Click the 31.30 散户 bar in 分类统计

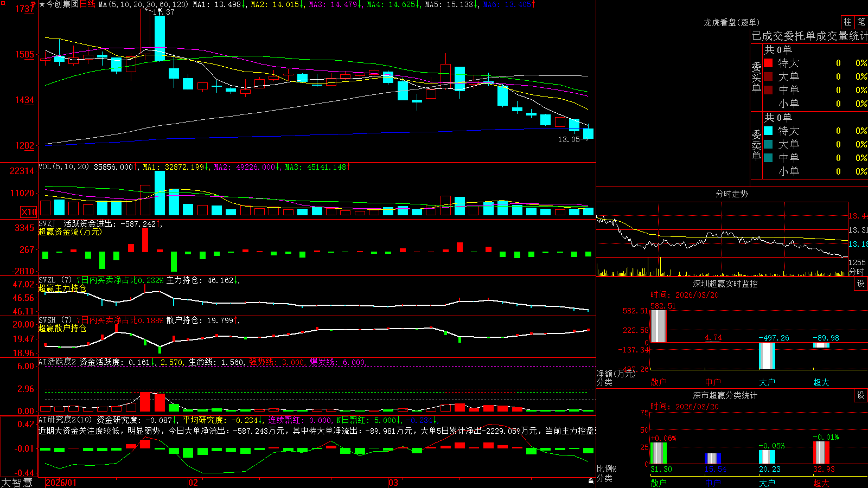pos(658,453)
